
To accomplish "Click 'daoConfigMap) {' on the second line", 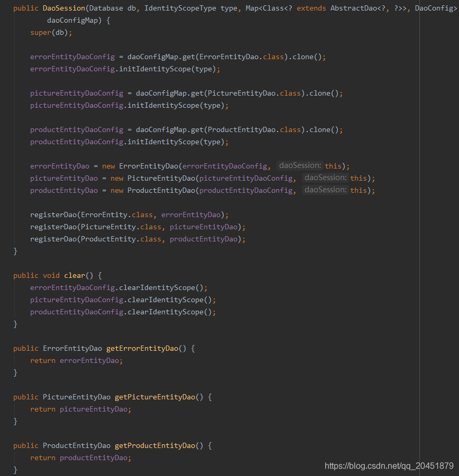I will coord(78,20).
